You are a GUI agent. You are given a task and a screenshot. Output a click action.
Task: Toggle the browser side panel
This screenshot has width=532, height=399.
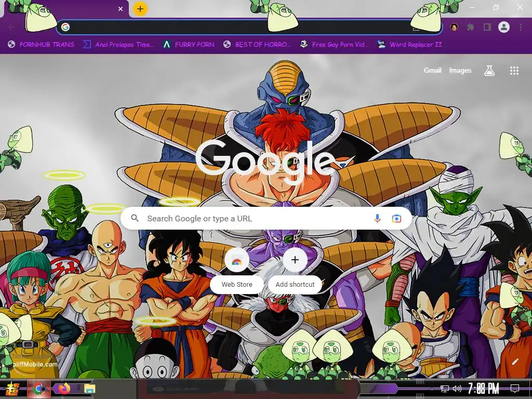(487, 27)
